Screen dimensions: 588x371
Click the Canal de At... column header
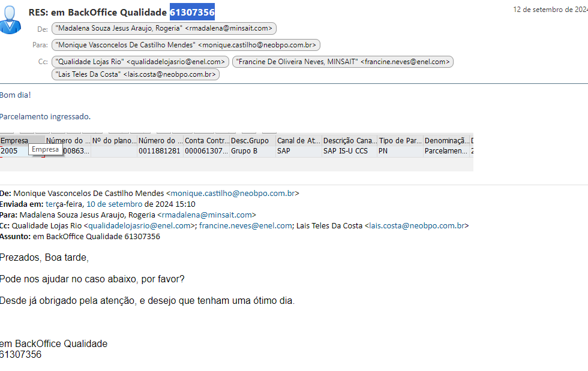[299, 140]
